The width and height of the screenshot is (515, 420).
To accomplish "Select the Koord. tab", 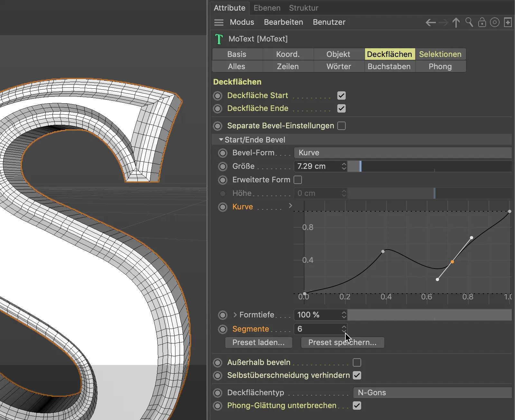I will (x=288, y=54).
